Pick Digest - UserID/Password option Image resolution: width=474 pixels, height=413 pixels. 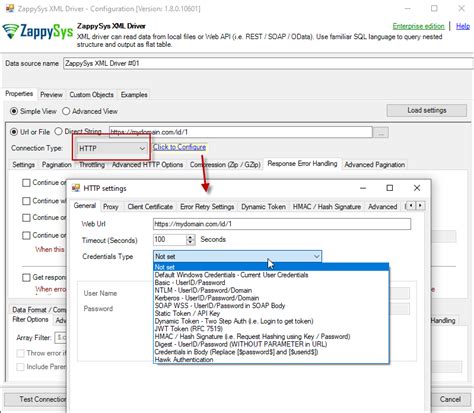coord(271,344)
